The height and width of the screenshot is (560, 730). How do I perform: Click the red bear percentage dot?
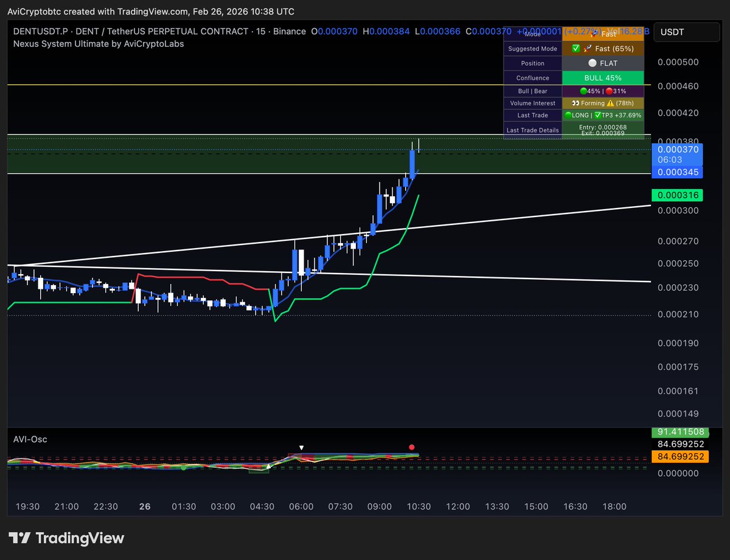point(610,91)
